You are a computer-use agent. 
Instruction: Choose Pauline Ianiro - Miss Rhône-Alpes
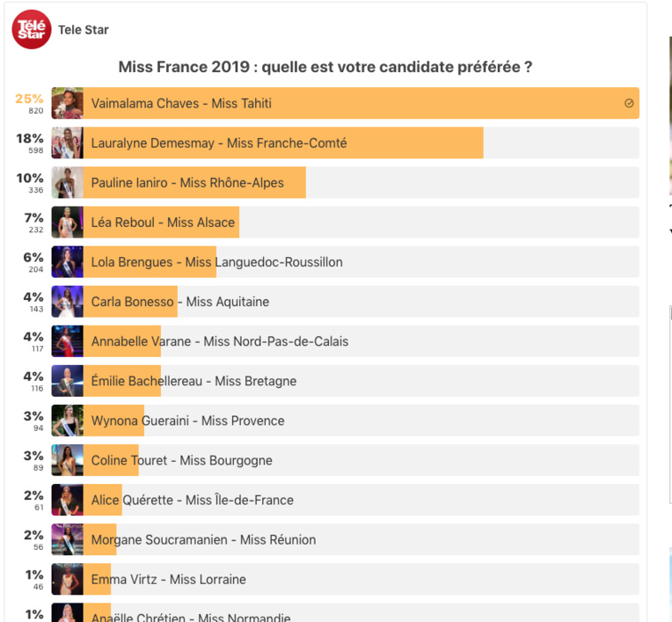[x=352, y=183]
